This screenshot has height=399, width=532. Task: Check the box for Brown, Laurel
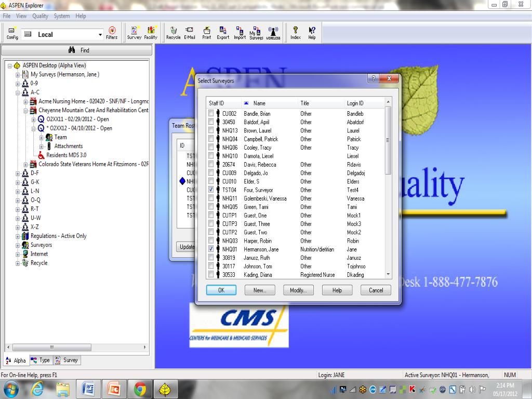click(x=211, y=130)
